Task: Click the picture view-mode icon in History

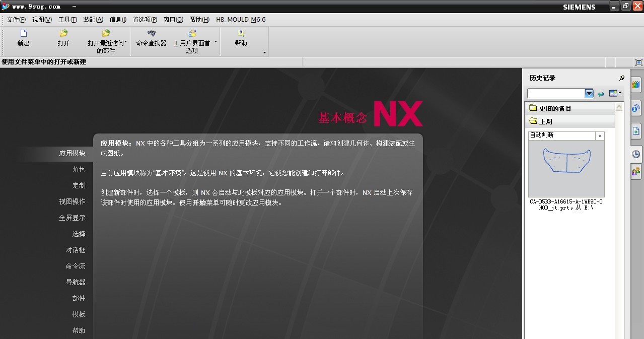Action: 613,93
